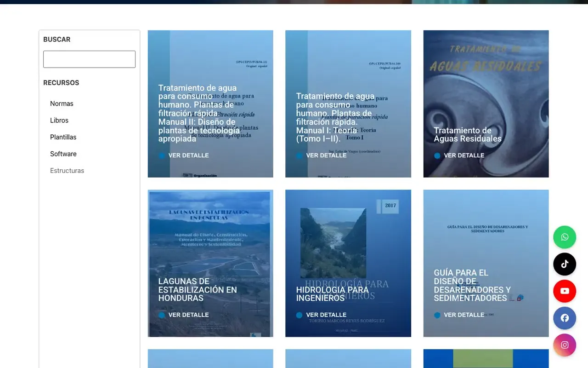Open the WhatsApp floating icon
588x368 pixels.
(565, 237)
